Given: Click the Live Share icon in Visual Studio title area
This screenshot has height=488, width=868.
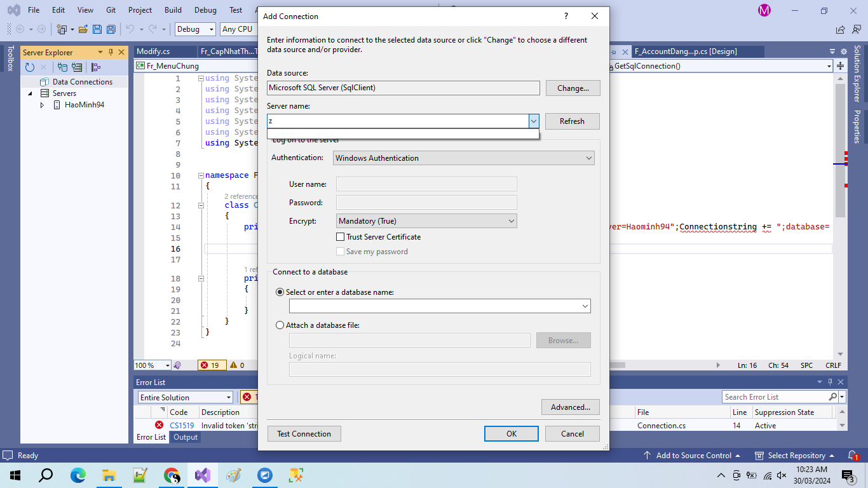Looking at the screenshot, I should (x=841, y=29).
